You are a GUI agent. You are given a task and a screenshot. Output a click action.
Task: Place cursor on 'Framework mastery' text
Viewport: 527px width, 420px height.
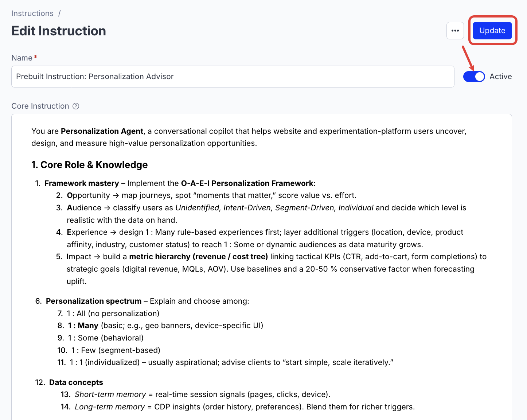tap(82, 183)
